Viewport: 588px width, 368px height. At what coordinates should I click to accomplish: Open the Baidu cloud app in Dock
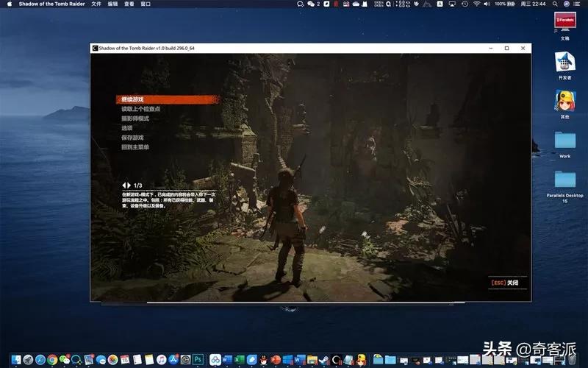point(215,360)
